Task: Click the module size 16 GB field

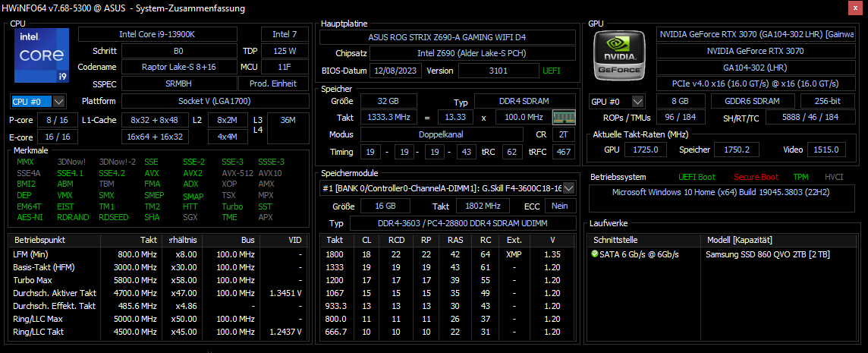Action: tap(385, 206)
